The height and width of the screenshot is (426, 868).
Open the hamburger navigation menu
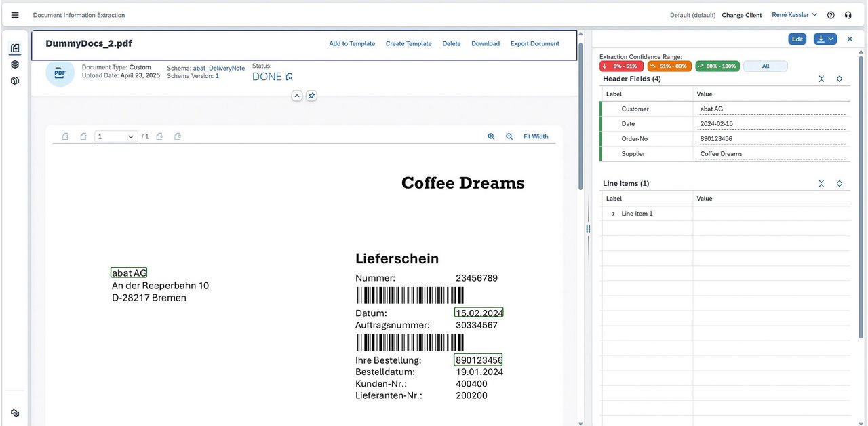click(15, 15)
